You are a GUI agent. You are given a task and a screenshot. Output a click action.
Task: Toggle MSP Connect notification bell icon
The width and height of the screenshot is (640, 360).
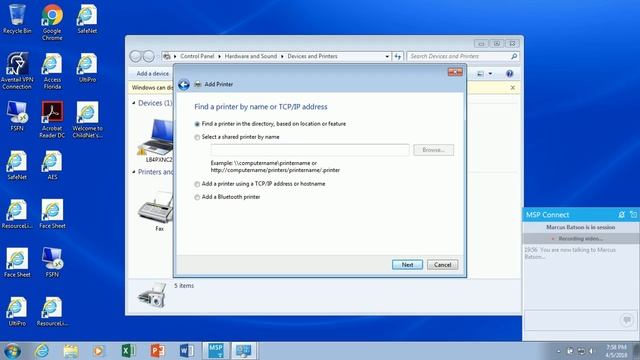tap(621, 214)
